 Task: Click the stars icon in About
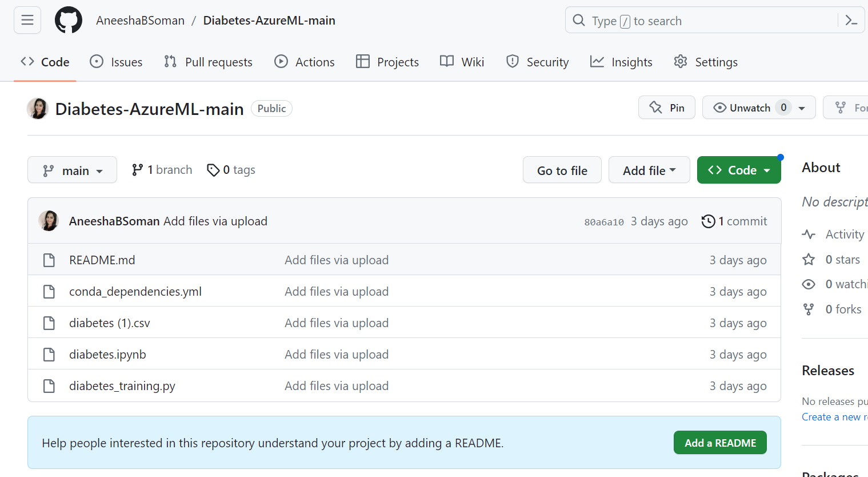[x=809, y=260]
